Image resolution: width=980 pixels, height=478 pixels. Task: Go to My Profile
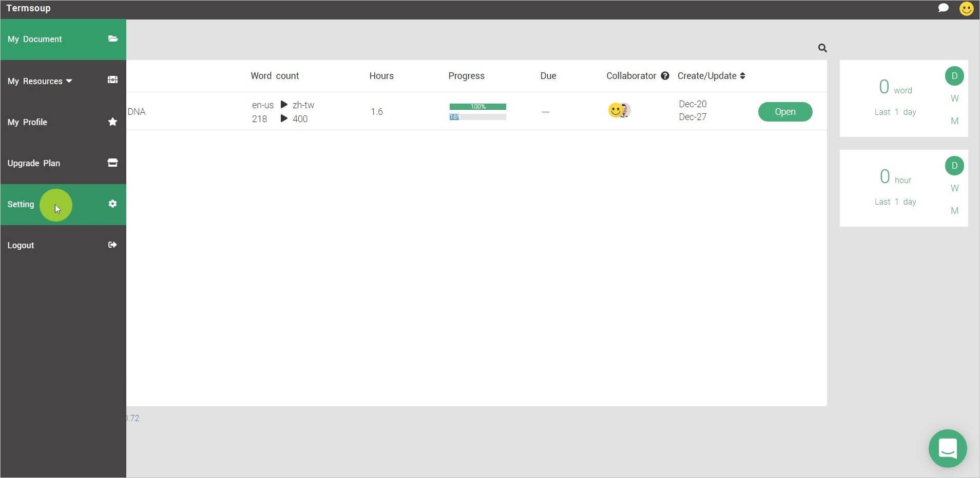[x=63, y=122]
